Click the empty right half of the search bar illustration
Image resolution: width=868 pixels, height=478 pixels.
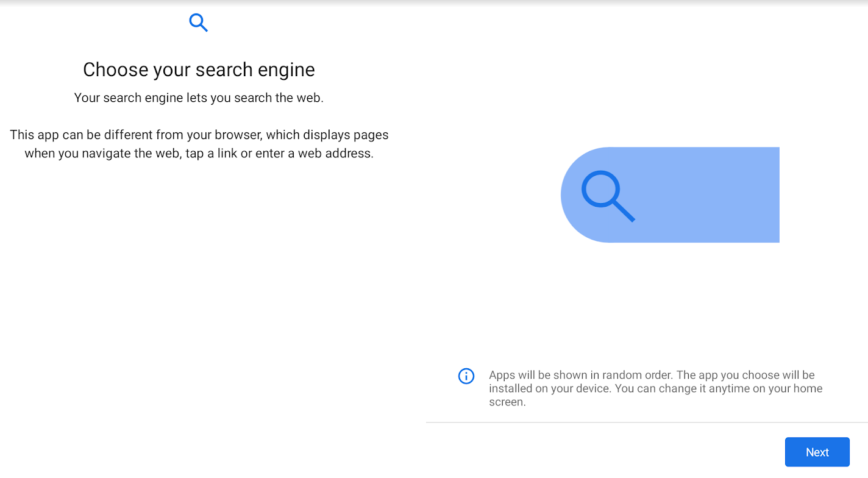(719, 195)
